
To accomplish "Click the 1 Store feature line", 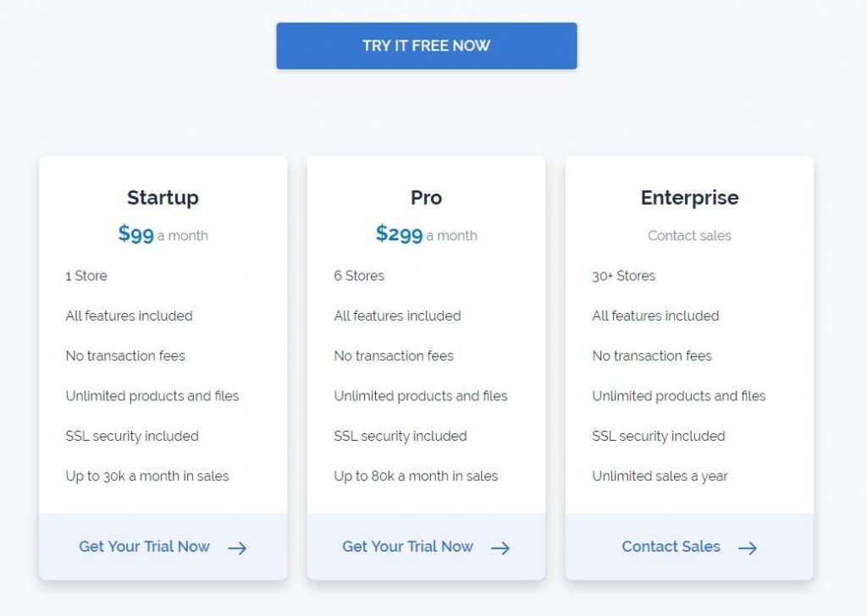I will coord(86,276).
